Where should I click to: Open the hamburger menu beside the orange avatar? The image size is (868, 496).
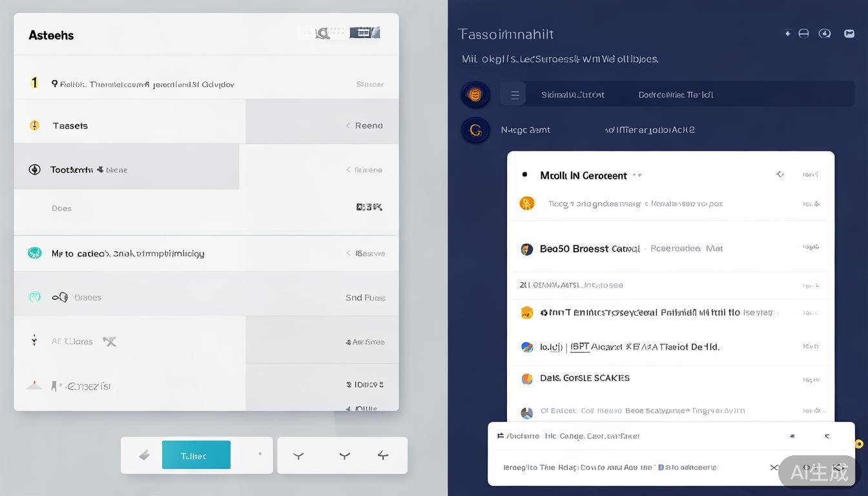pos(515,95)
